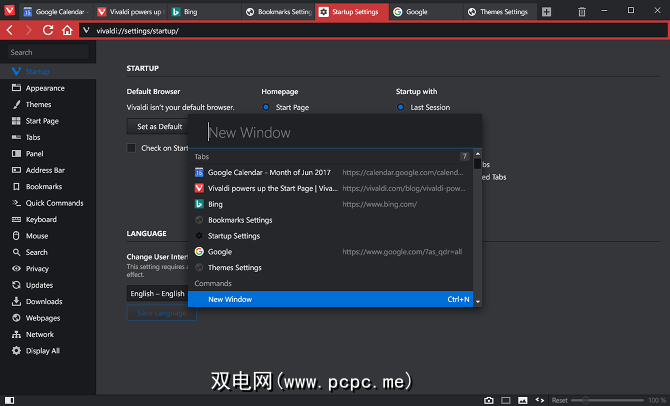This screenshot has height=406, width=670.
Task: Open the Vivaldi menu logo button
Action: 9,10
